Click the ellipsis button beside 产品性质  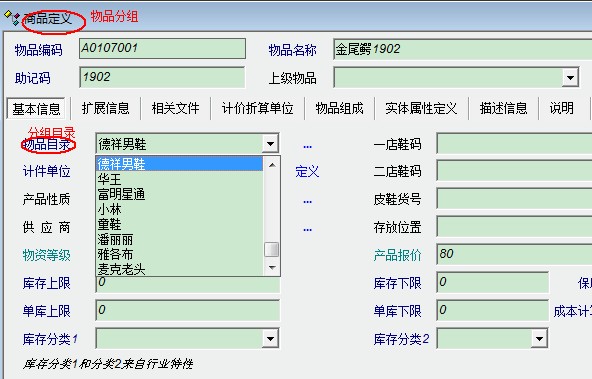click(x=307, y=202)
